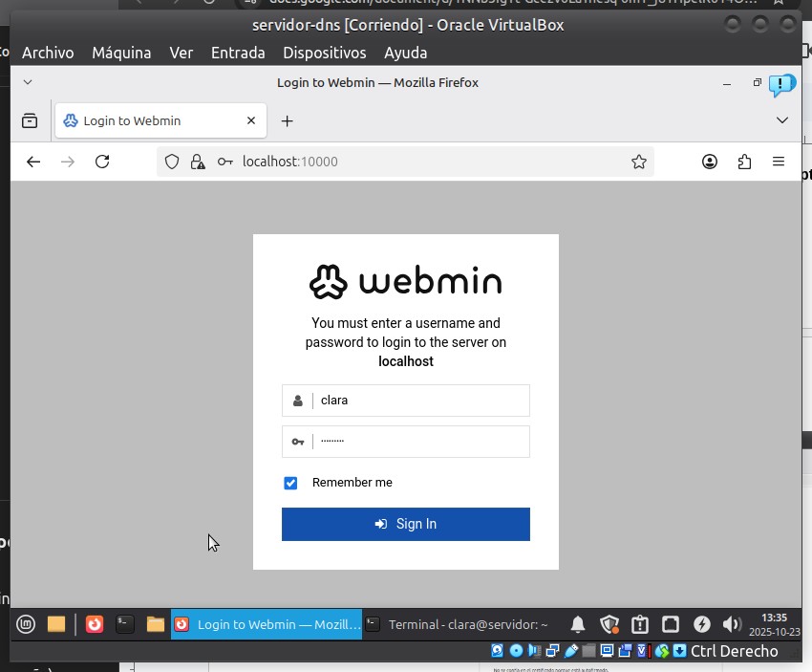812x672 pixels.
Task: Open the Máquina menu in VirtualBox
Action: [x=121, y=53]
